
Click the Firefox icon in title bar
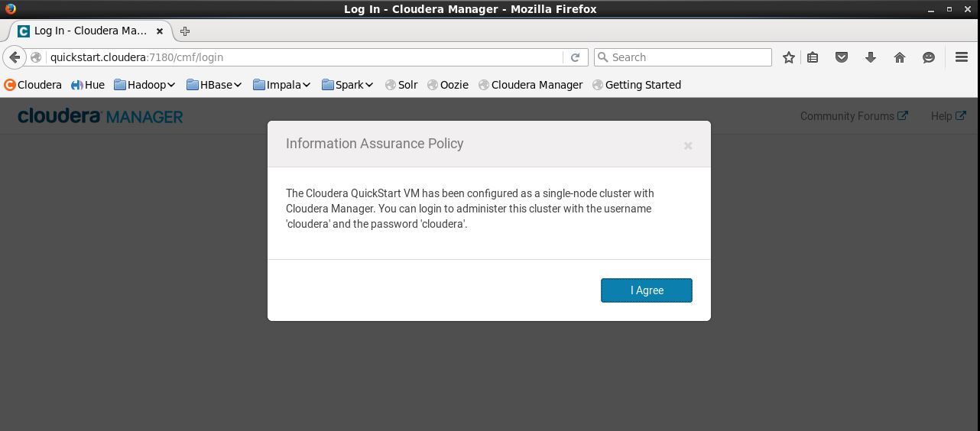pos(10,9)
